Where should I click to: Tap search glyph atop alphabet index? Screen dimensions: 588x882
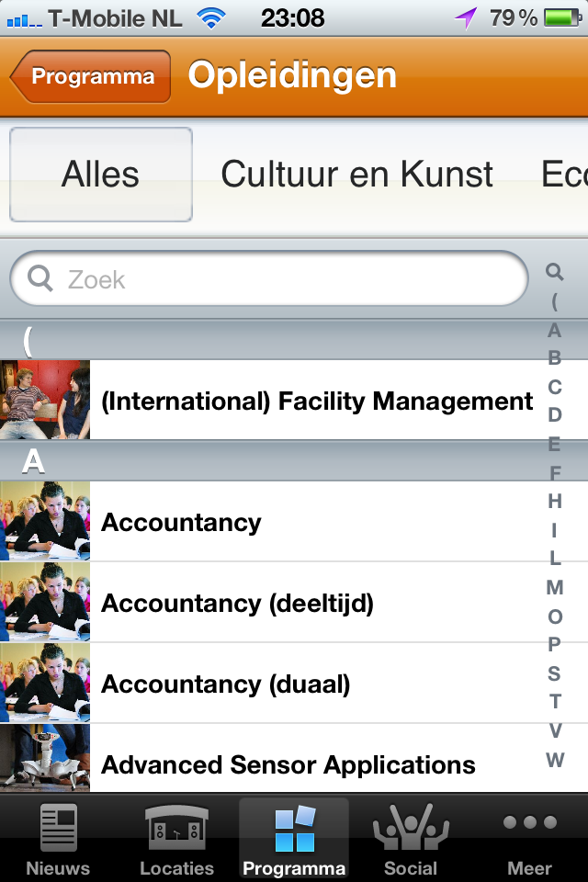tap(554, 272)
